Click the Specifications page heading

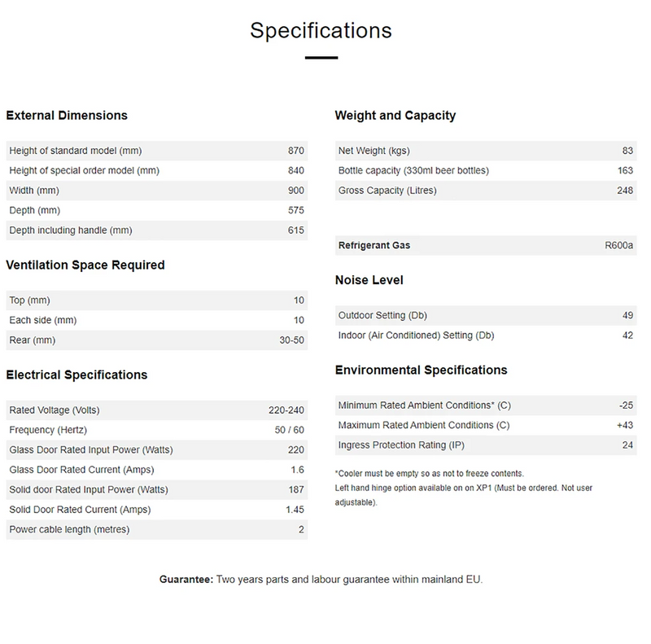click(x=321, y=30)
